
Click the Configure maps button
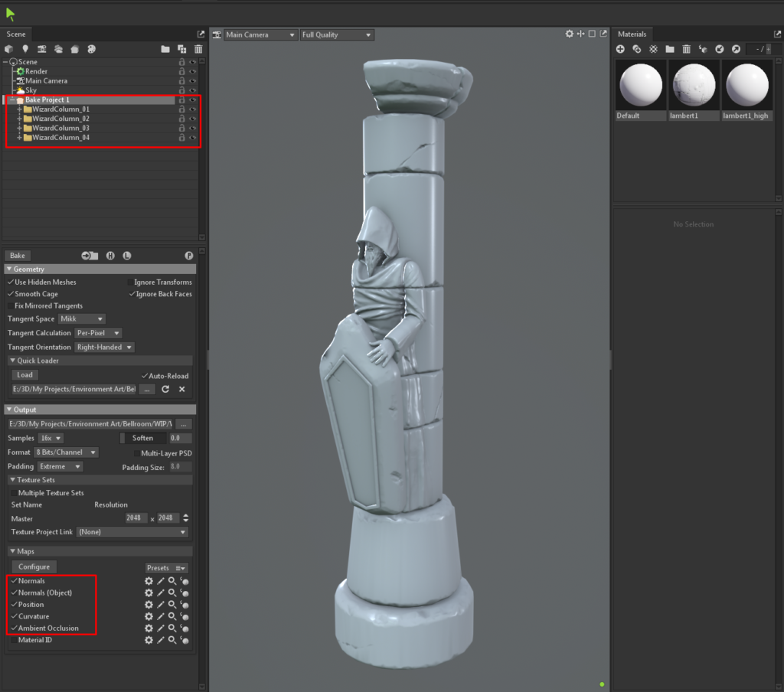click(x=34, y=567)
